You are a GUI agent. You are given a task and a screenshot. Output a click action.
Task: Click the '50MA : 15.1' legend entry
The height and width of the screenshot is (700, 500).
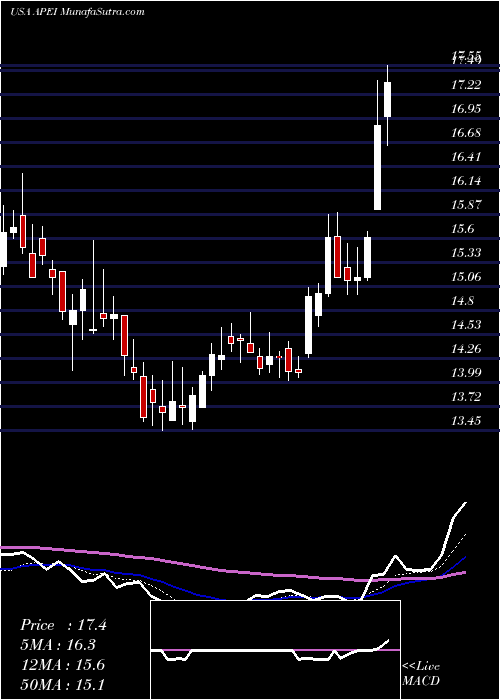coord(62,684)
